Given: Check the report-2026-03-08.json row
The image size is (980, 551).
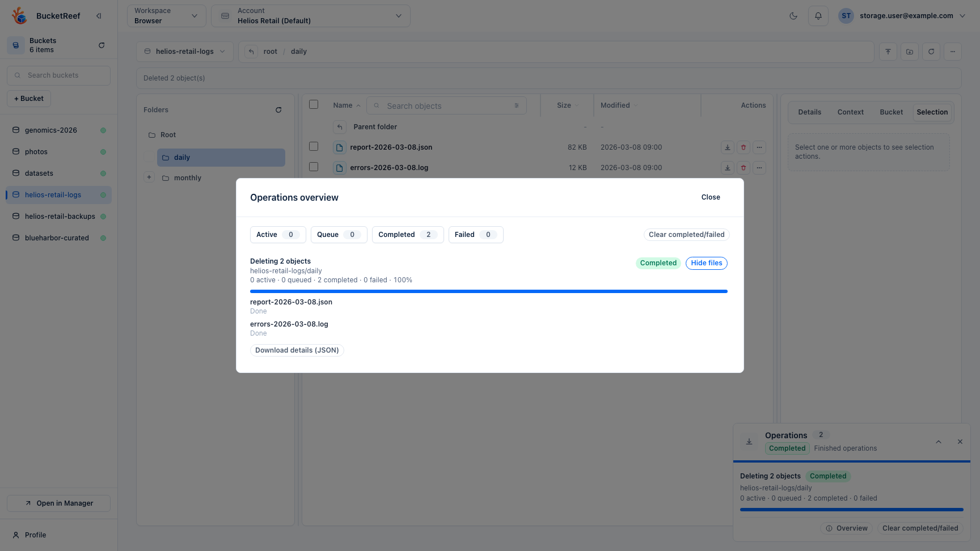Looking at the screenshot, I should click(x=314, y=146).
